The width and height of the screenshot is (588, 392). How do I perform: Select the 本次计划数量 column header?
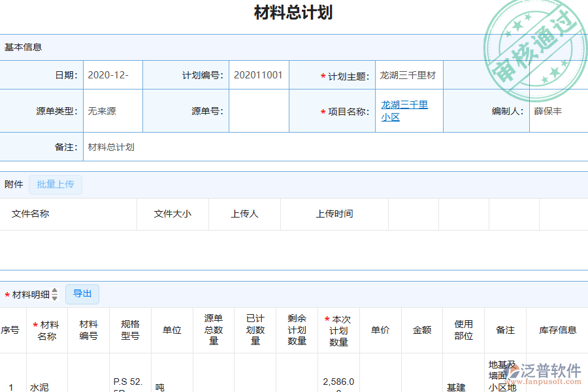[338, 331]
